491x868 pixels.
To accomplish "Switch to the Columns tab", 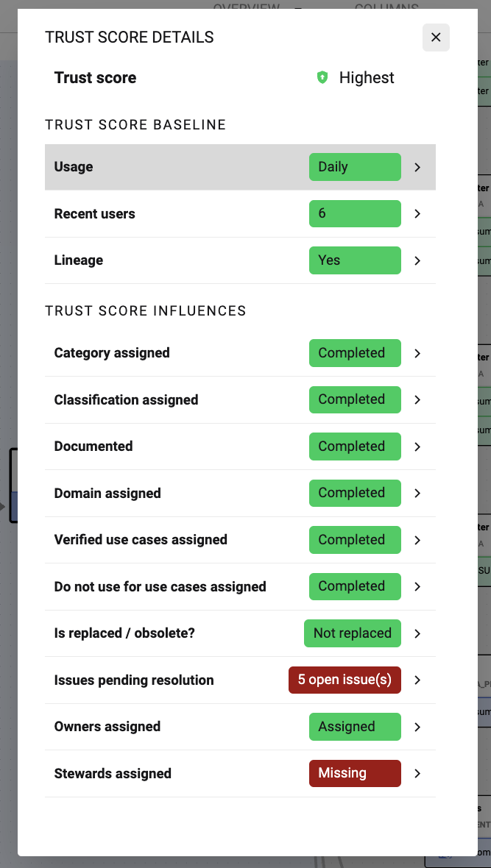I will (386, 6).
